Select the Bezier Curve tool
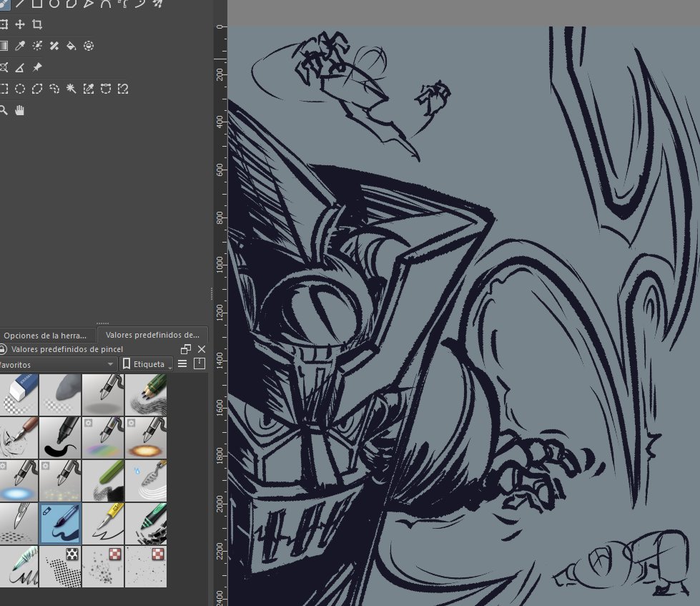This screenshot has height=606, width=700. pyautogui.click(x=106, y=4)
